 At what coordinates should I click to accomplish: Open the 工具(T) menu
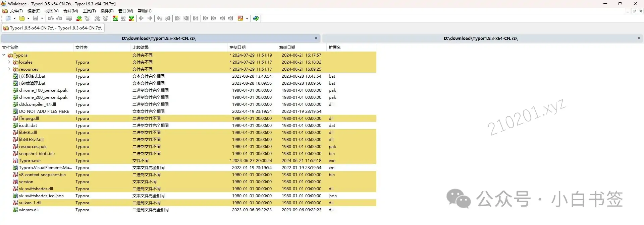tap(89, 11)
